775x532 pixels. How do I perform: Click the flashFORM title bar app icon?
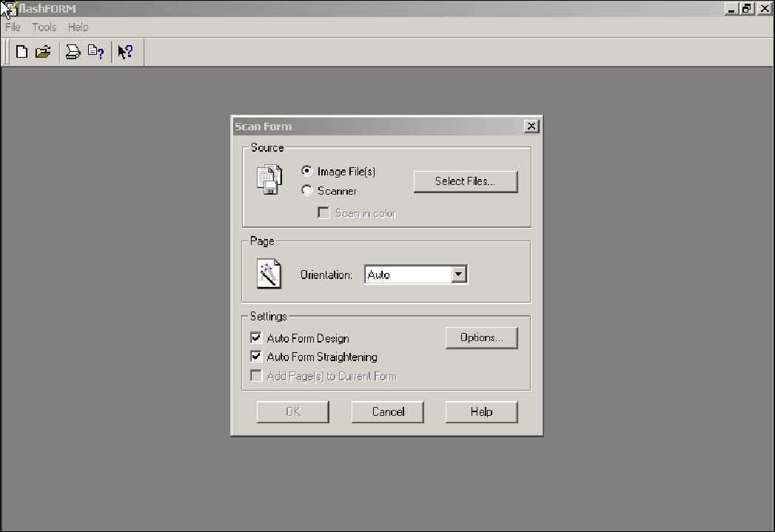[x=9, y=9]
